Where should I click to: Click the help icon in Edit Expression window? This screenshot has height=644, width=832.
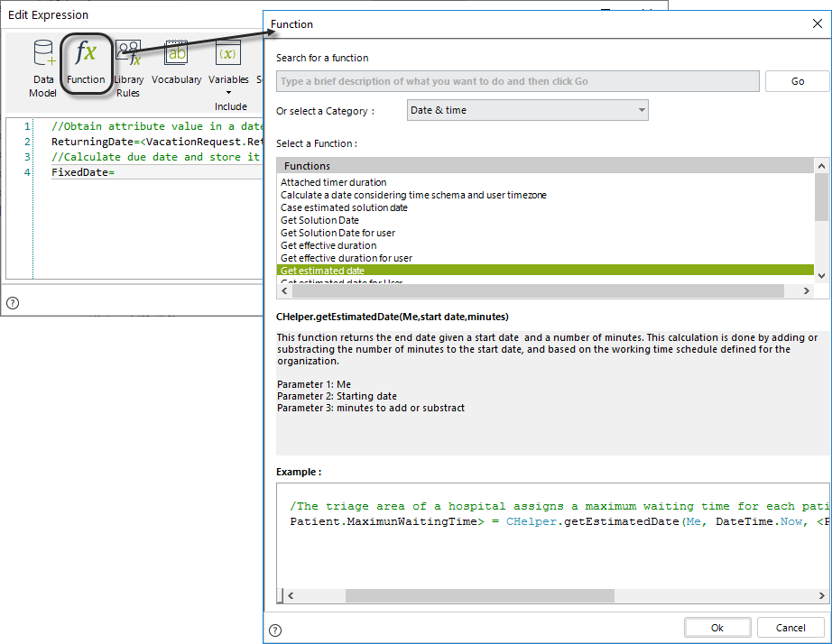[x=13, y=303]
